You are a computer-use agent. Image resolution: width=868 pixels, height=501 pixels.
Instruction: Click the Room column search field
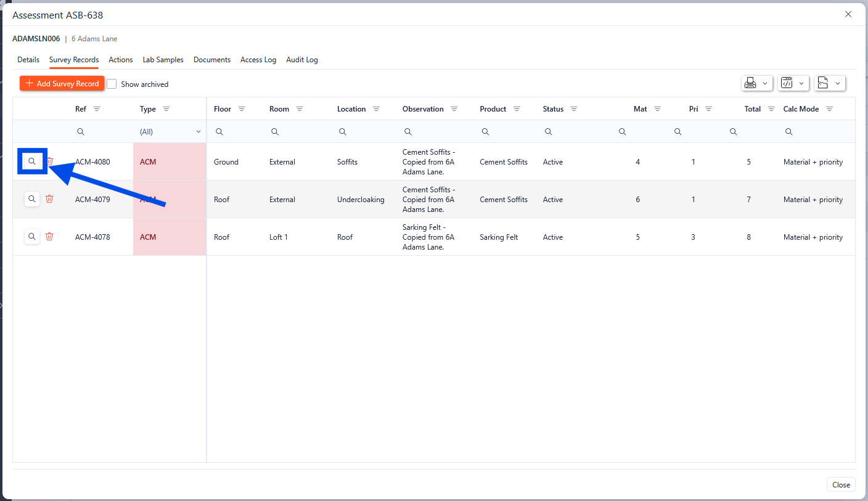(299, 132)
